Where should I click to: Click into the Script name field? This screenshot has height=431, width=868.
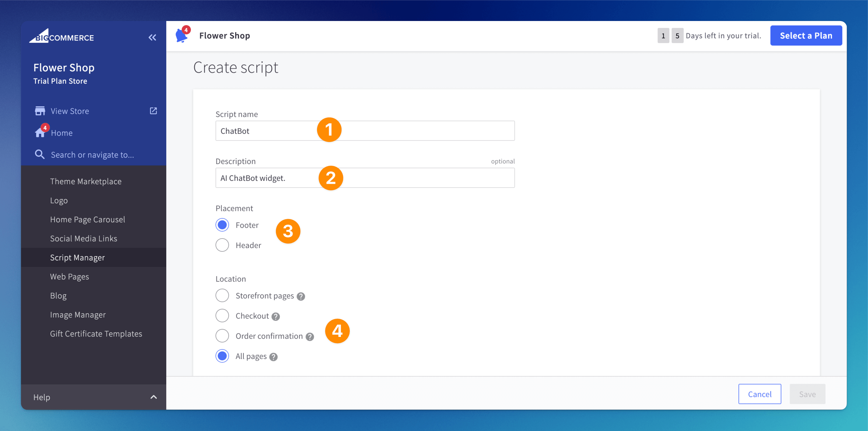[421, 131]
